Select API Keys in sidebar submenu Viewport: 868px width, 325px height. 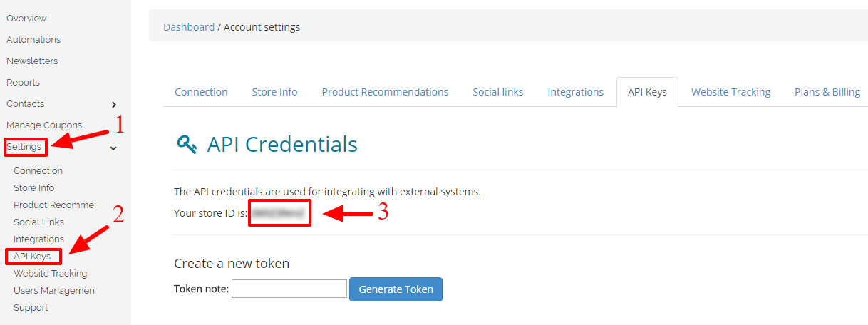(32, 257)
